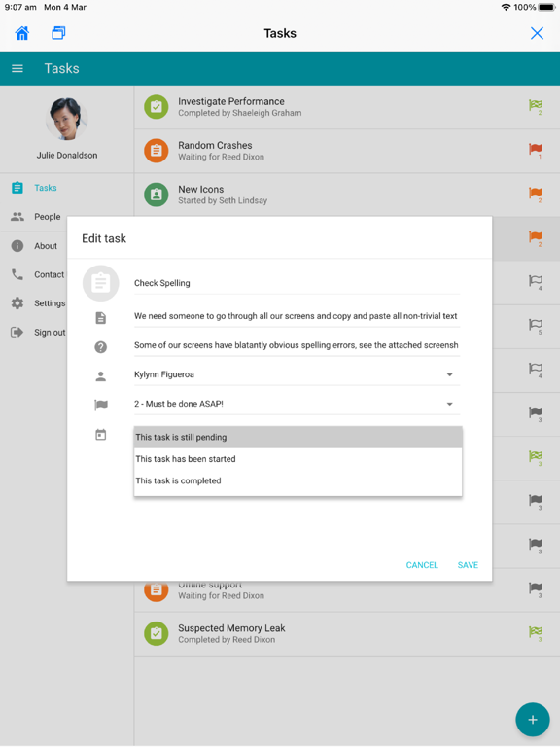Click the Investigate Performance completed icon
This screenshot has width=560, height=747.
pos(157,107)
